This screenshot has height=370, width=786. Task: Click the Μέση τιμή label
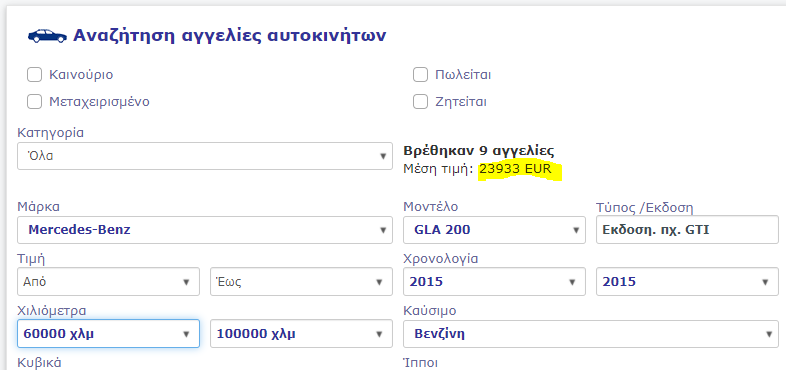tap(438, 169)
